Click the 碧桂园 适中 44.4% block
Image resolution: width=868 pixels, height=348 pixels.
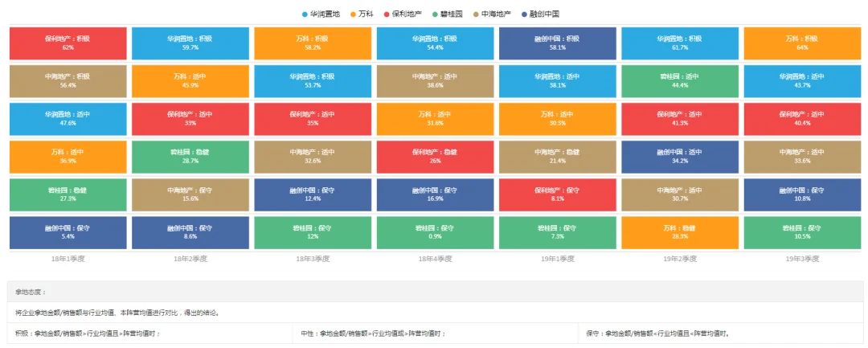(x=680, y=81)
